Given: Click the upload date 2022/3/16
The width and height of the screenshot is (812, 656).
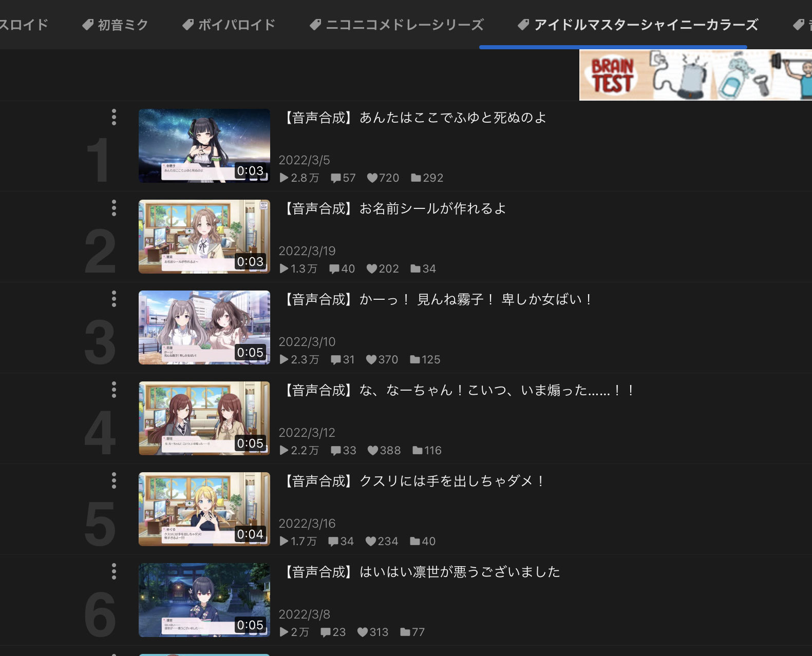Looking at the screenshot, I should point(307,524).
